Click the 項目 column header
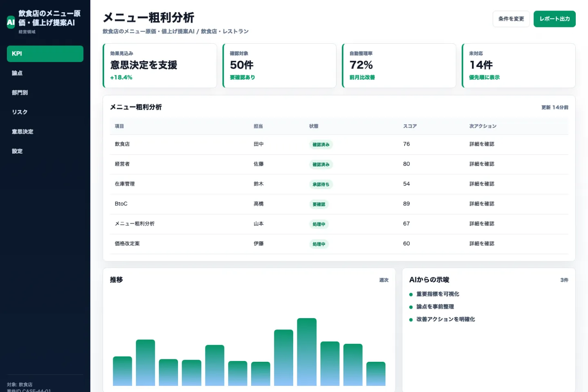 tap(119, 126)
